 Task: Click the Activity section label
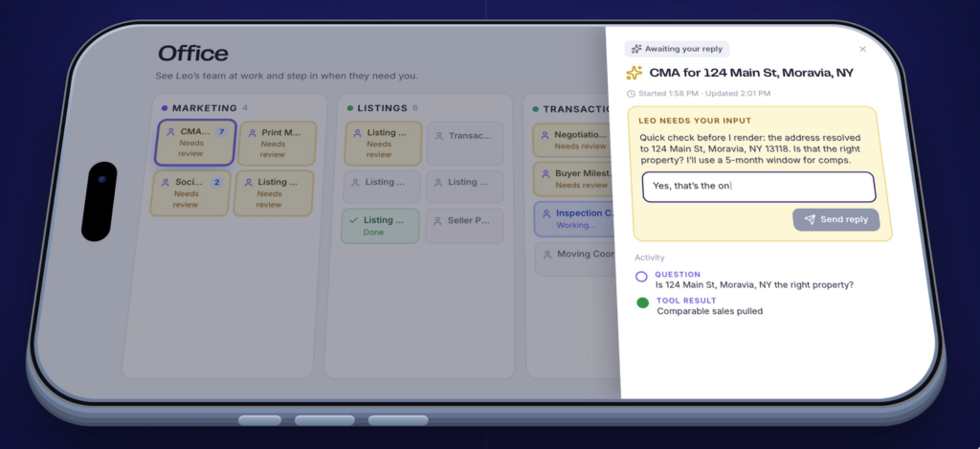tap(650, 258)
